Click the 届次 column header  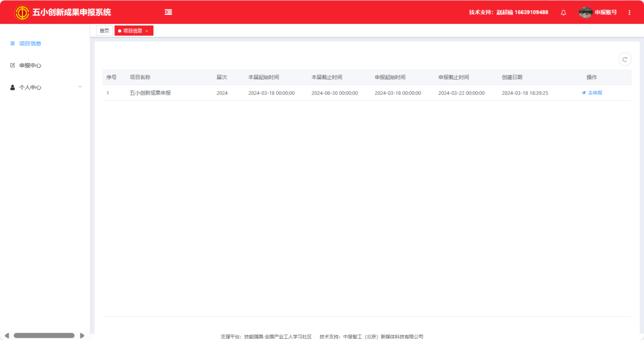pos(222,77)
